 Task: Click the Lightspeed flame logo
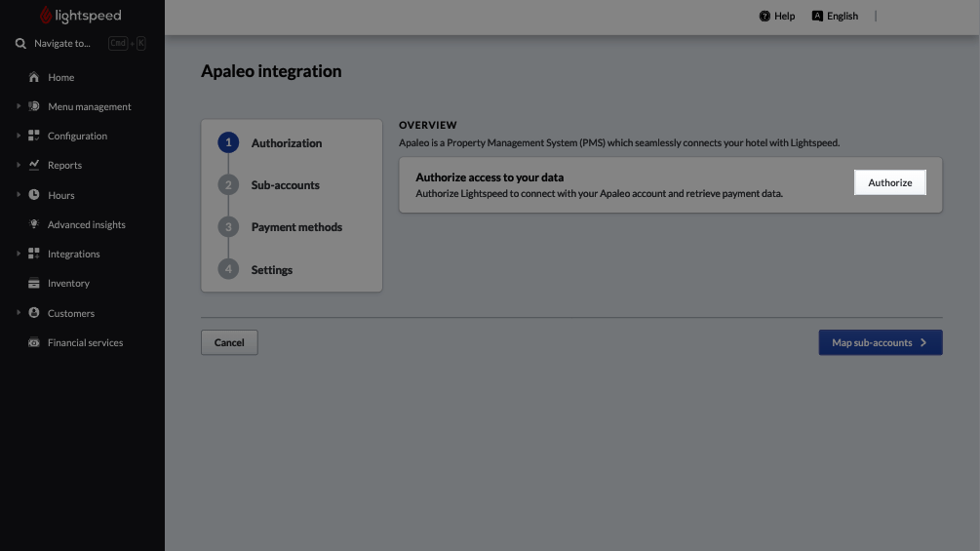point(46,15)
